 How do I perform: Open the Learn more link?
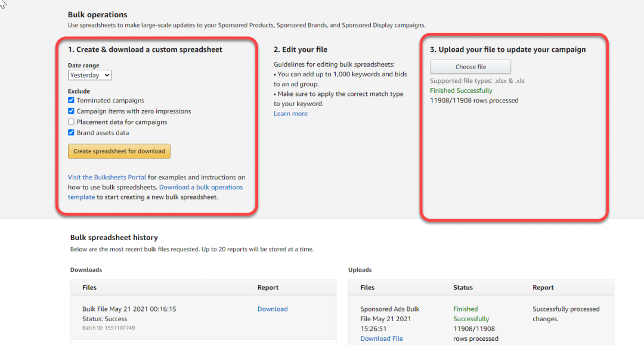[290, 113]
